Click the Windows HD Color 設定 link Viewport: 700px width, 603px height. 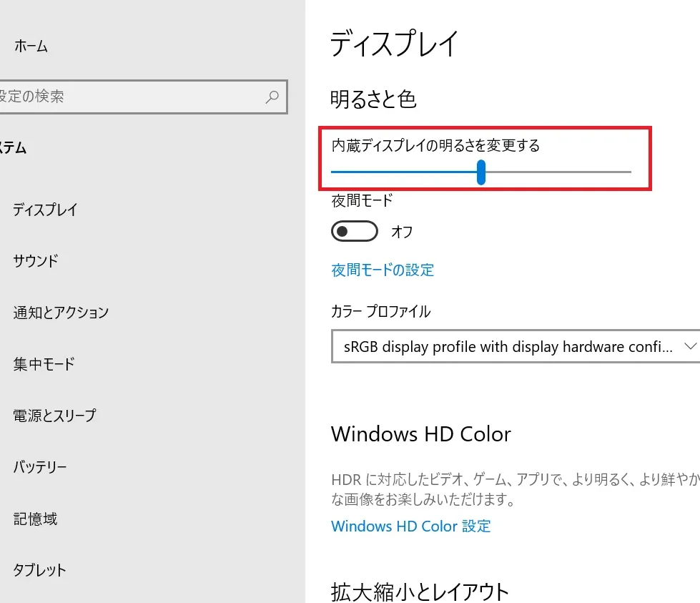[x=411, y=526]
